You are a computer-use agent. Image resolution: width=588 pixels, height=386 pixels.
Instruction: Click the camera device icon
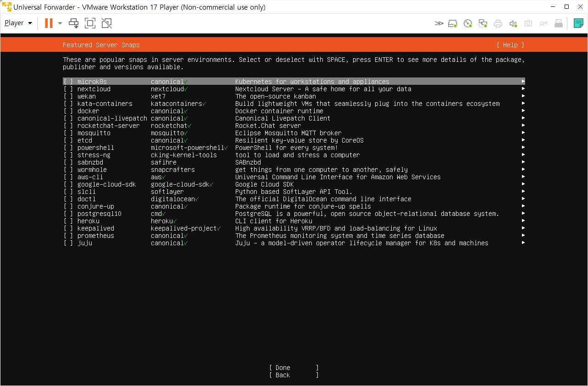pyautogui.click(x=528, y=23)
